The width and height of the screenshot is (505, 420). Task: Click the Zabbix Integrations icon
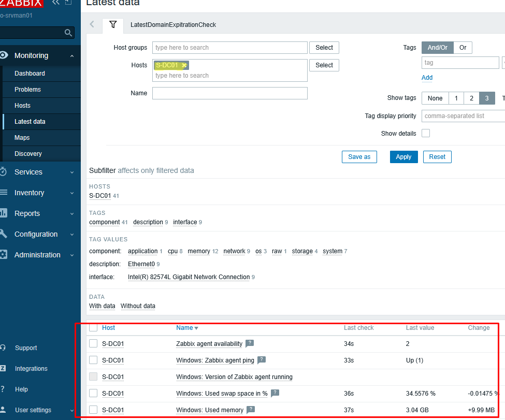coord(3,368)
